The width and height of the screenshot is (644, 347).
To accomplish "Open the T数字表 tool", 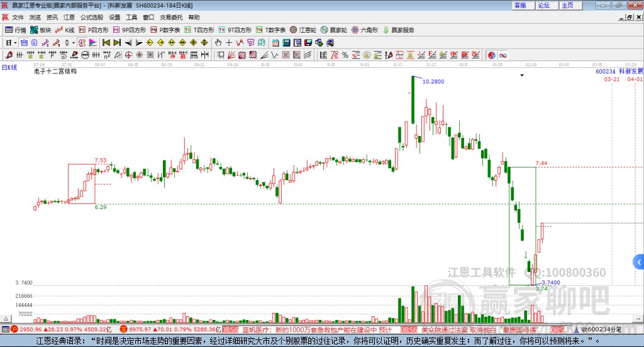I will (x=270, y=30).
